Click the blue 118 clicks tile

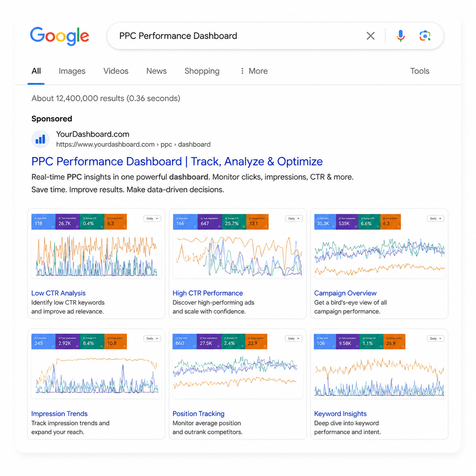click(43, 222)
